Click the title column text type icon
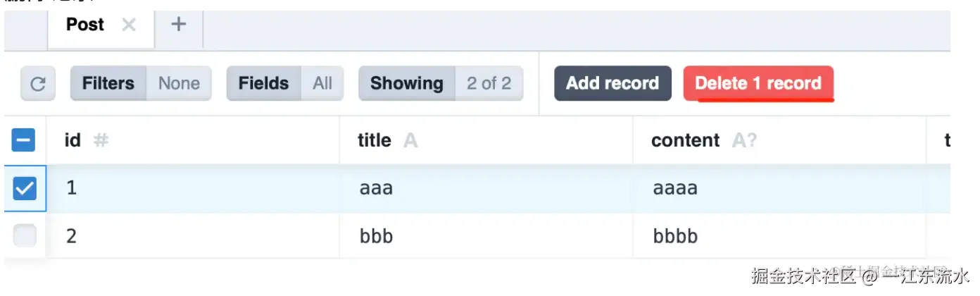This screenshot has height=296, width=980. coord(410,140)
